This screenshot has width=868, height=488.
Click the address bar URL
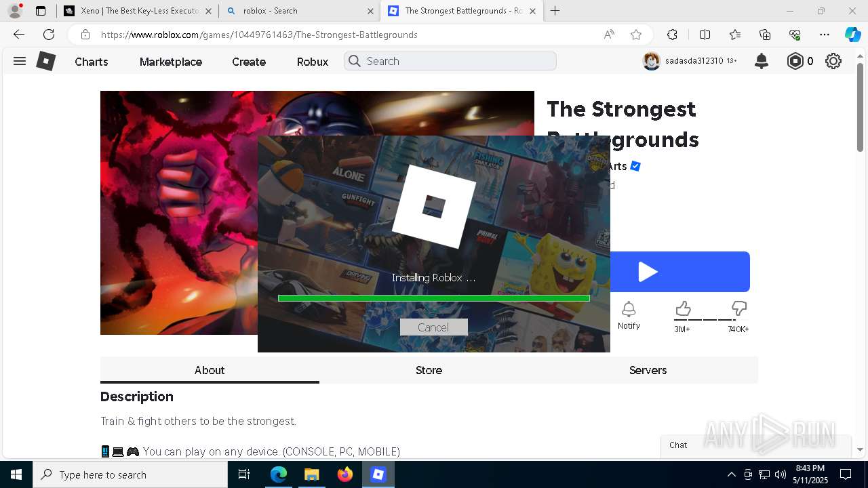(x=259, y=35)
